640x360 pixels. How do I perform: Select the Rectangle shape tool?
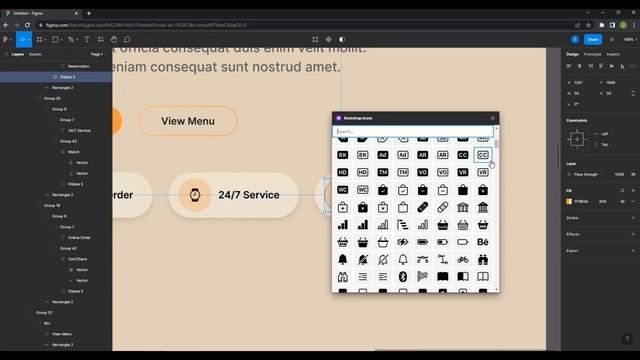click(55, 40)
